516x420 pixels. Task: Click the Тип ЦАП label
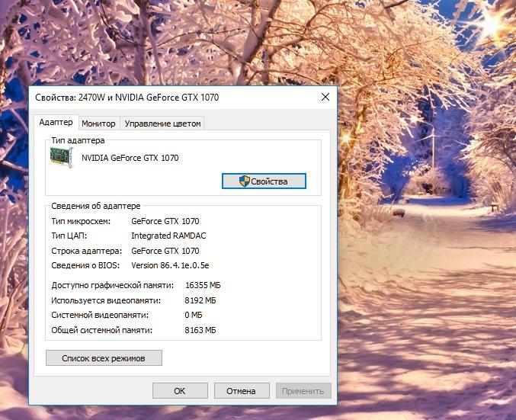click(69, 236)
